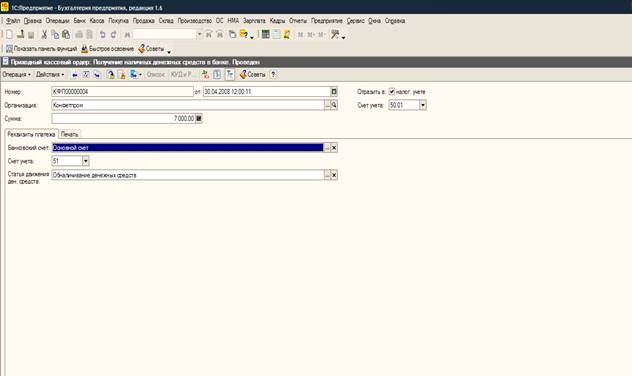The height and width of the screenshot is (376, 632).
Task: Click the Paste clipboard icon
Action: (66, 35)
